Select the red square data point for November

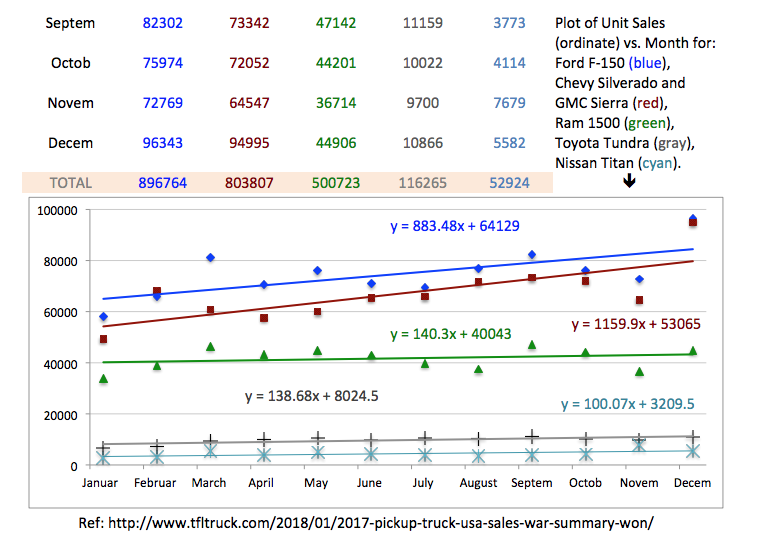coord(639,300)
